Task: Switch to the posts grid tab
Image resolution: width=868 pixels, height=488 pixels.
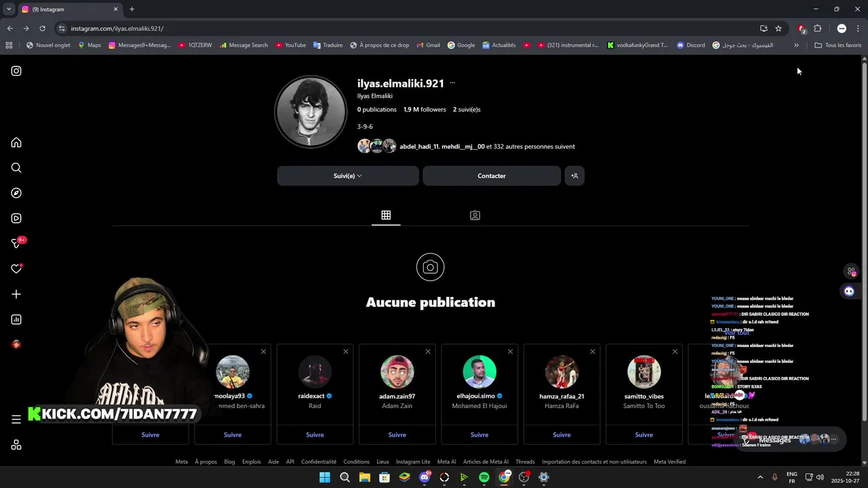Action: [386, 215]
